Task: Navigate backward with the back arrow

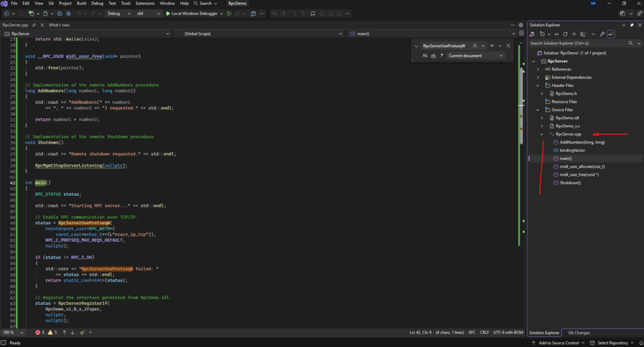Action: pos(6,14)
